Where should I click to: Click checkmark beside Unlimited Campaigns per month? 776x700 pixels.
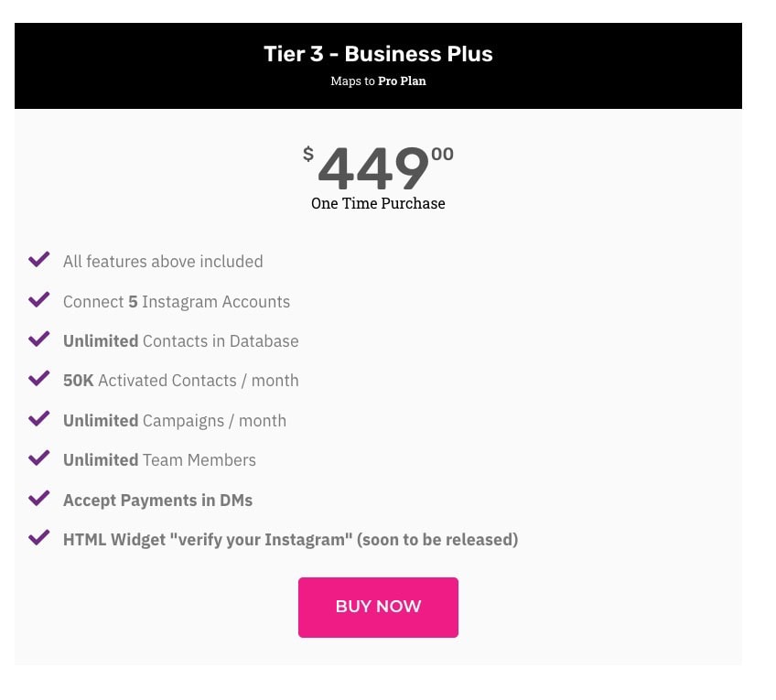click(39, 418)
